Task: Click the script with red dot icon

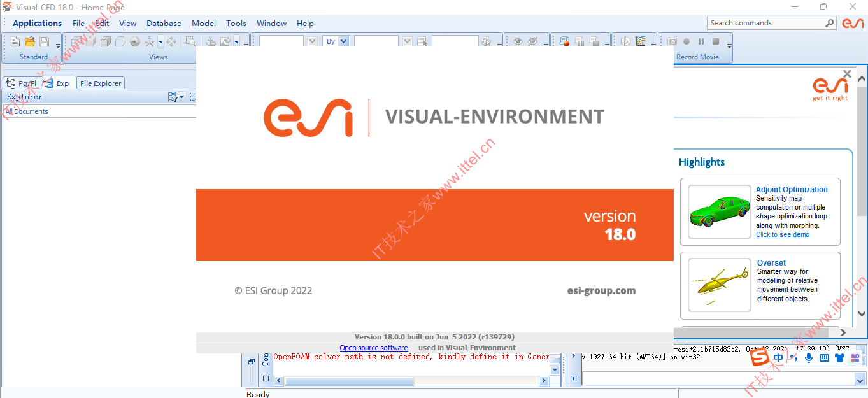Action: point(564,41)
